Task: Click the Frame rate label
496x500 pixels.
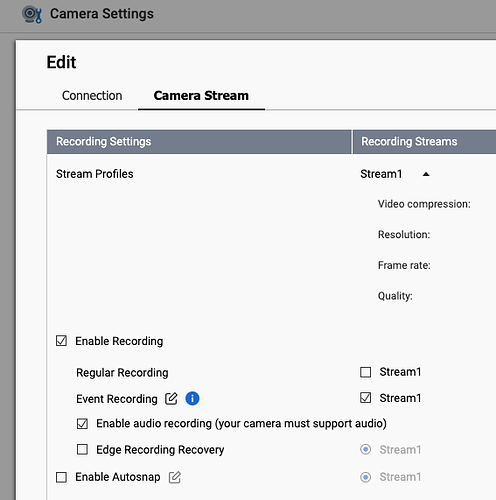Action: (404, 265)
